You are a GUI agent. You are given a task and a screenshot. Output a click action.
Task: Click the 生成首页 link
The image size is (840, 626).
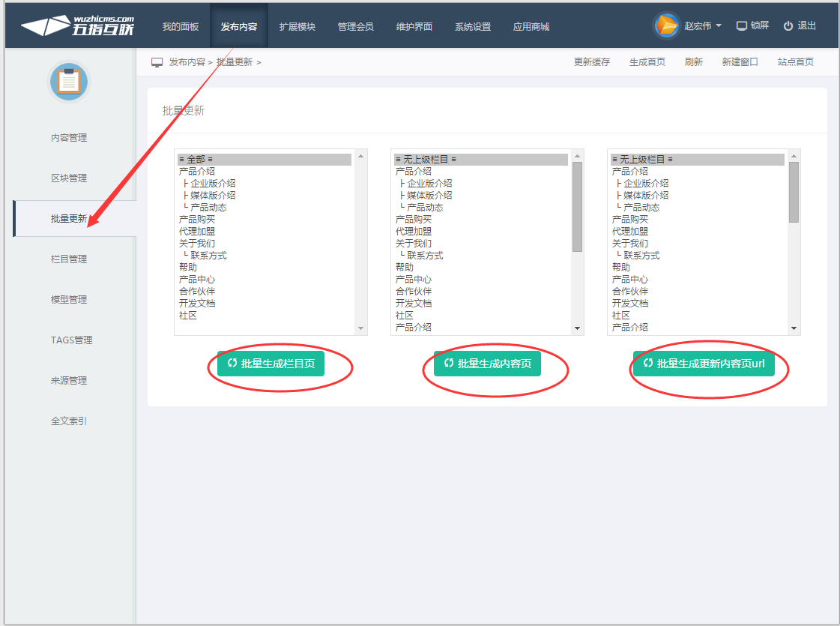point(647,62)
